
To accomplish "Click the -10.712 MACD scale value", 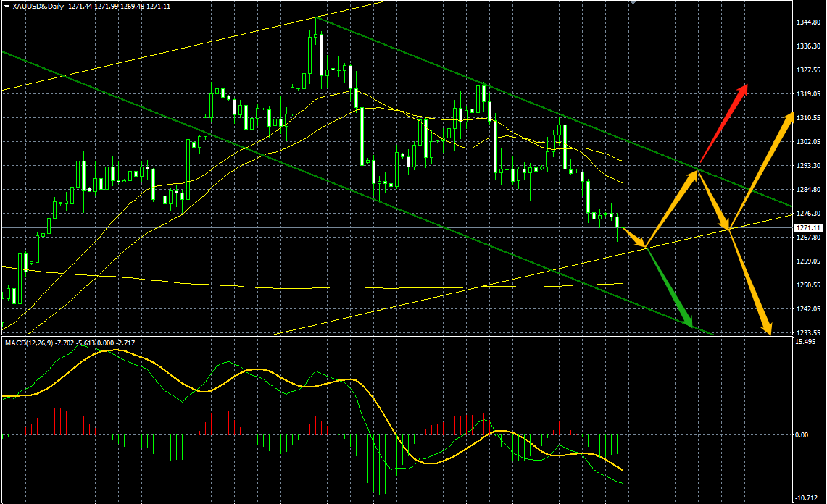I will click(x=807, y=497).
